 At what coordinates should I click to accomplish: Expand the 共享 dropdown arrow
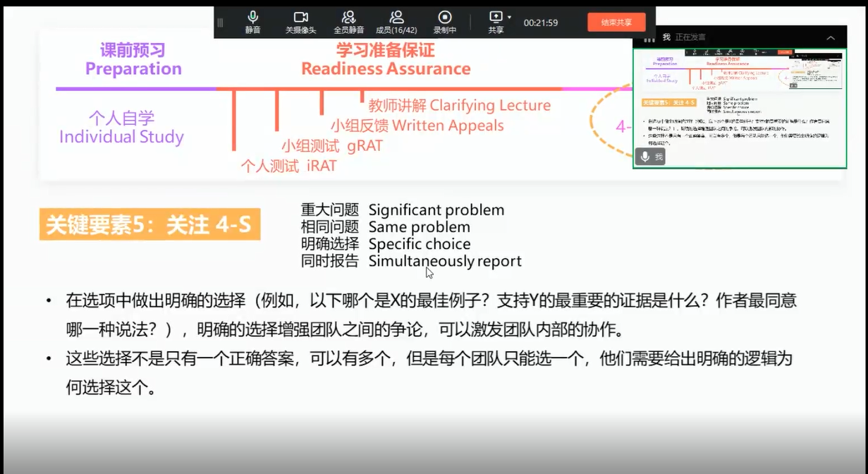click(x=509, y=17)
